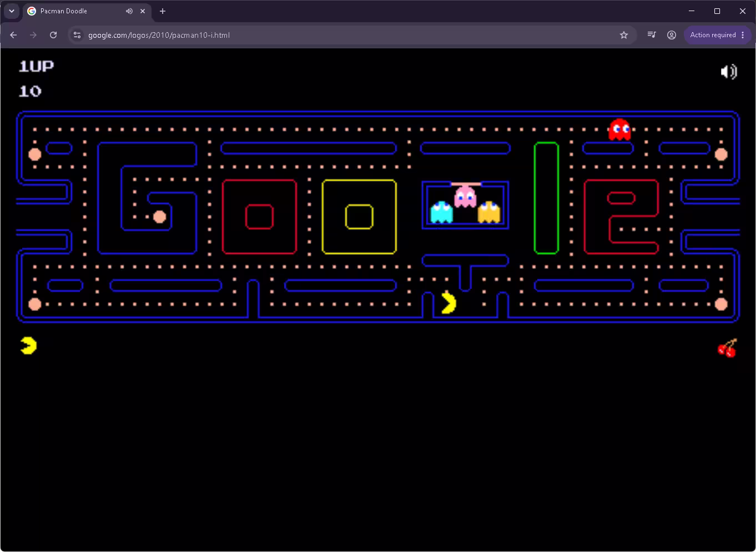Click the cyan Inky ghost in the pen
This screenshot has height=552, width=756.
(x=442, y=212)
